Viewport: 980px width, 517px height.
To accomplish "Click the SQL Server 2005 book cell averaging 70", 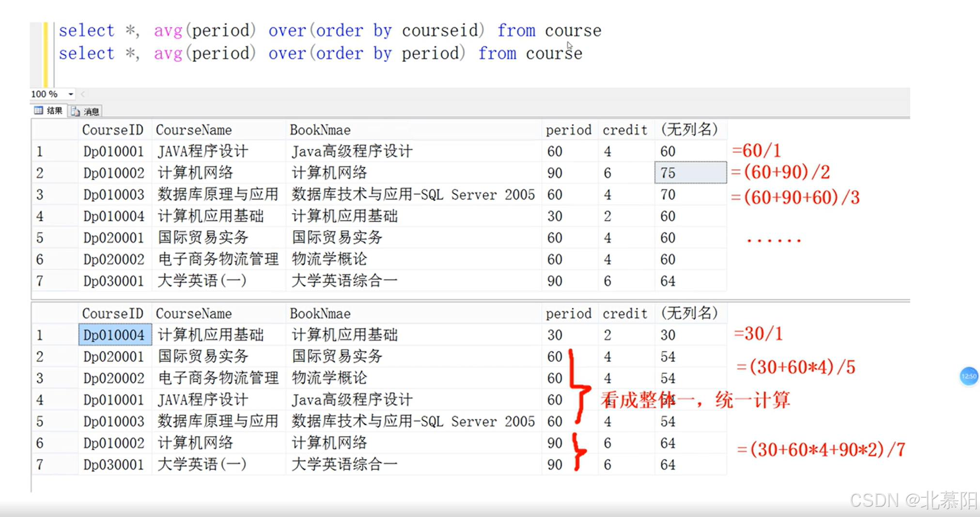I will tap(413, 195).
